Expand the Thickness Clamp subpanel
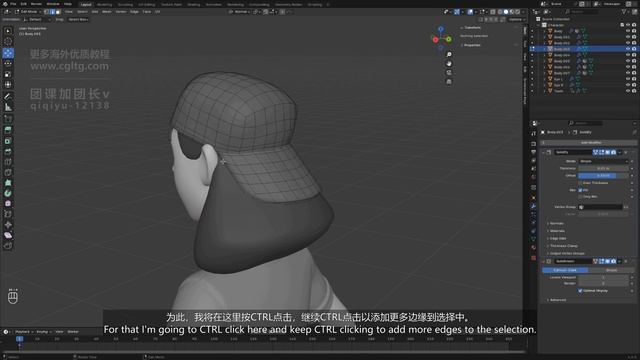The image size is (640, 360). point(563,246)
